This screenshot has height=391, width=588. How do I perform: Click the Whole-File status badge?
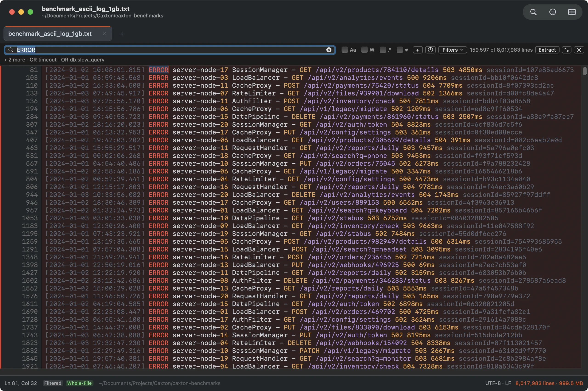pyautogui.click(x=79, y=383)
